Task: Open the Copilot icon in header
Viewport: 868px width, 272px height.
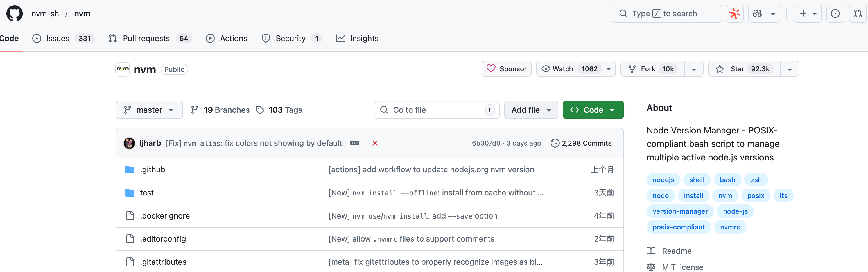Action: pyautogui.click(x=757, y=14)
